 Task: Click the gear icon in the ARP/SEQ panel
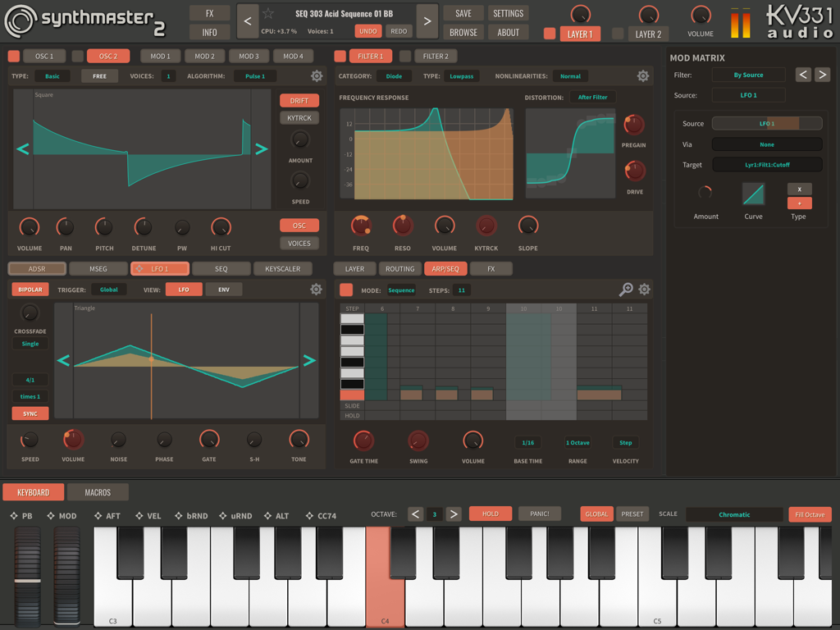[x=644, y=290]
